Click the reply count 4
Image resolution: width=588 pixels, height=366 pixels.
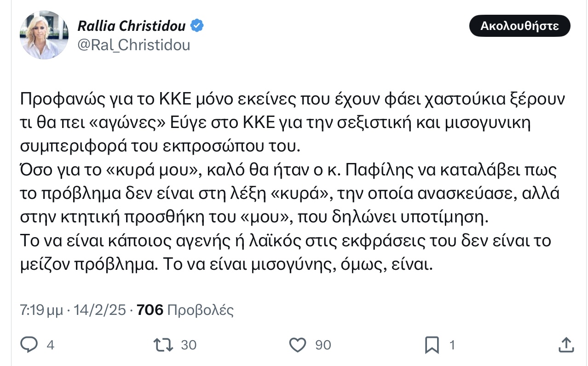click(x=51, y=345)
